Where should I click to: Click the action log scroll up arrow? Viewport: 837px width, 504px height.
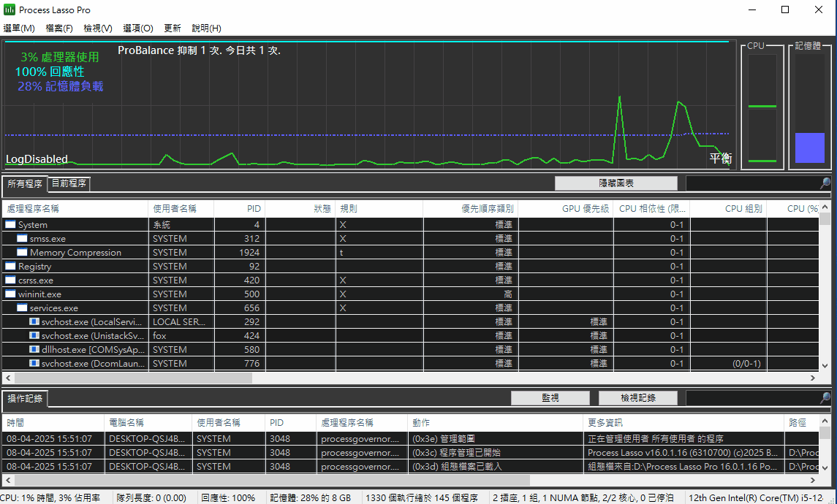click(x=825, y=421)
